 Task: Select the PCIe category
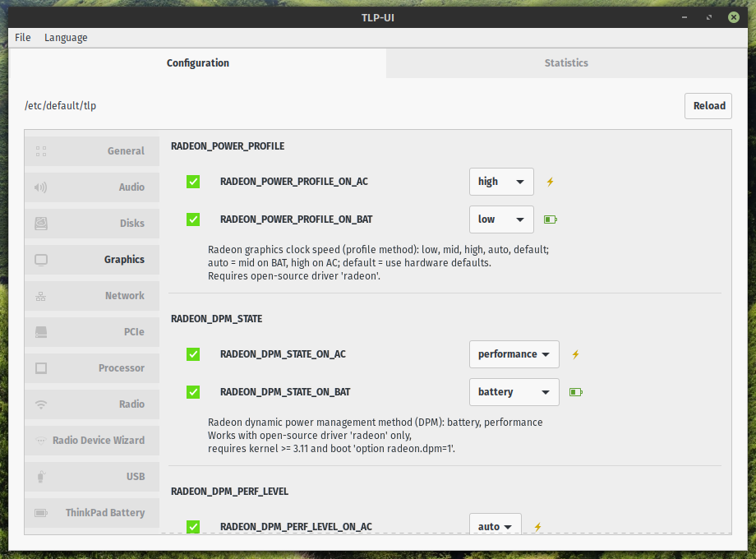[x=92, y=332]
